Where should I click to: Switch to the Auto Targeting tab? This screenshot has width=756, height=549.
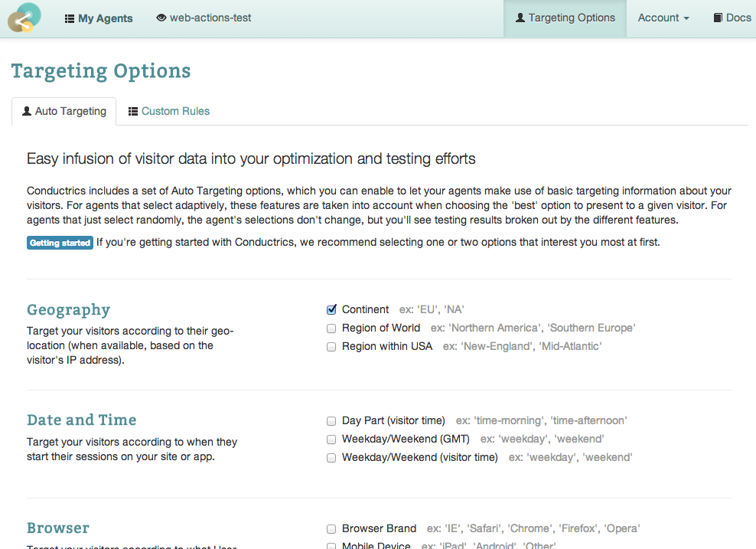click(x=64, y=112)
